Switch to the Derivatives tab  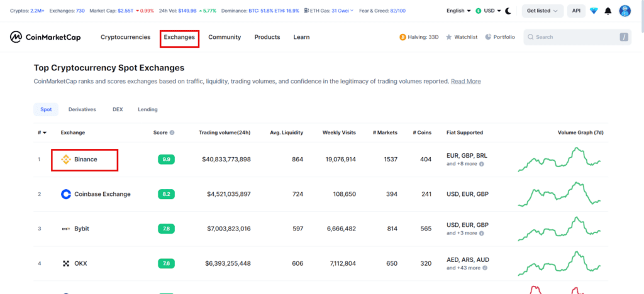click(x=82, y=109)
